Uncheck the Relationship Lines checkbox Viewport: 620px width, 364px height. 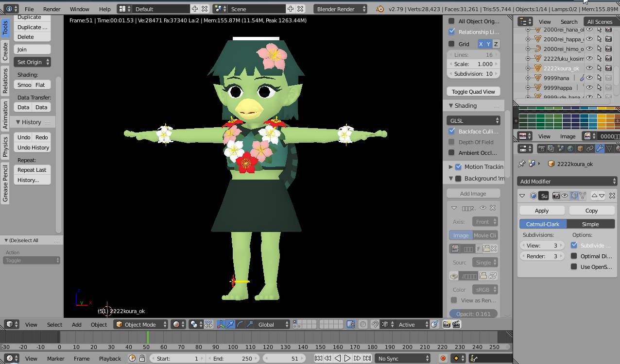[x=451, y=32]
